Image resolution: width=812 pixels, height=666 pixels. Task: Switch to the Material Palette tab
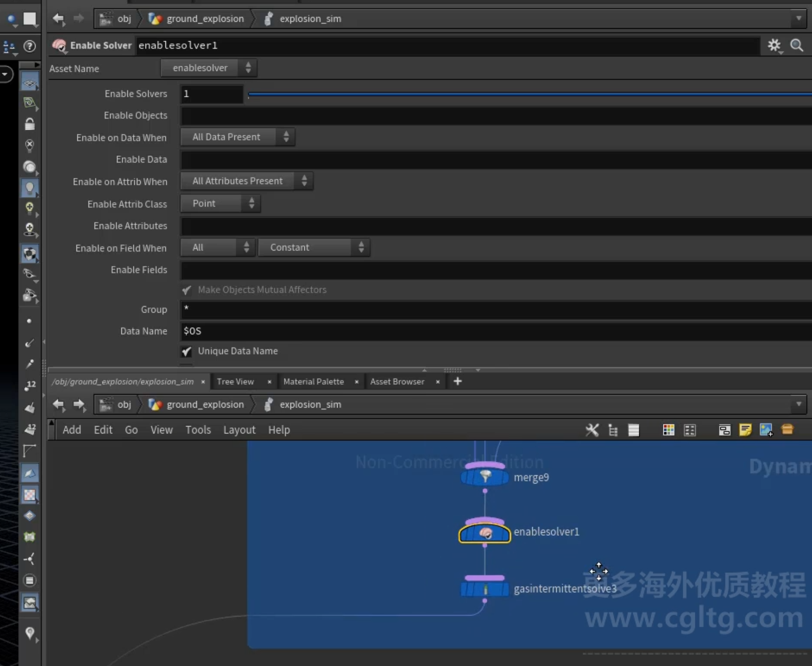tap(314, 382)
